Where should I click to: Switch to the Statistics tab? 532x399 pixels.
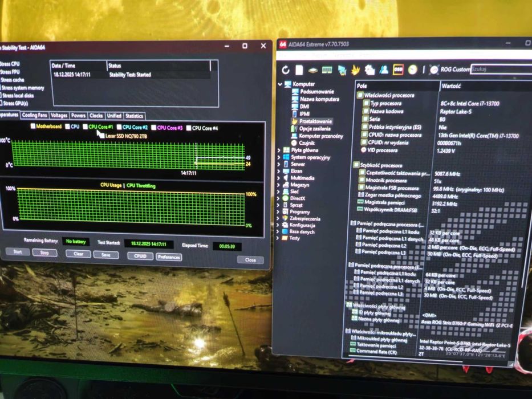pyautogui.click(x=135, y=116)
